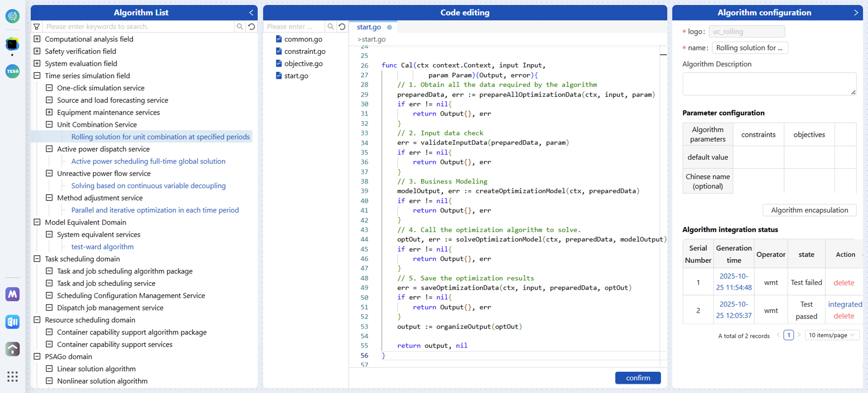
Task: Open the constraint.go file
Action: pyautogui.click(x=305, y=51)
